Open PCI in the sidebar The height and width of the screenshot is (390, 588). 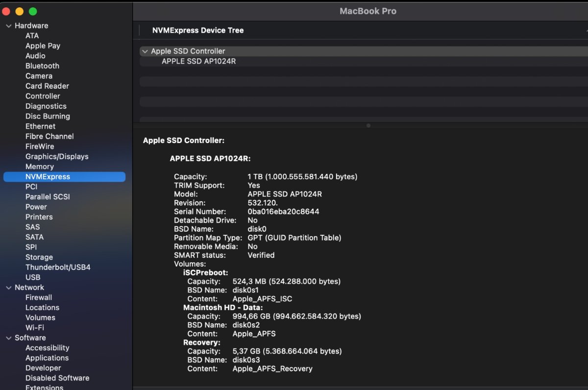(31, 187)
